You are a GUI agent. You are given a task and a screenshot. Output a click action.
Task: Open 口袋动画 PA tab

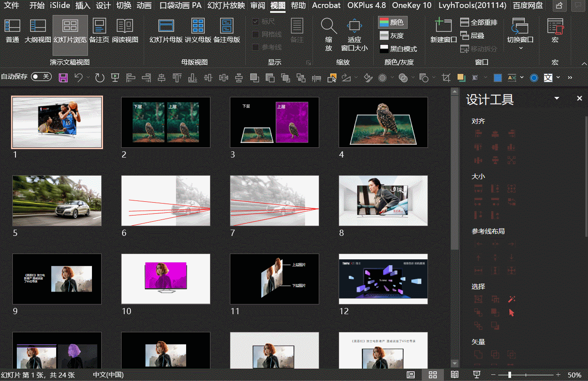pyautogui.click(x=180, y=5)
